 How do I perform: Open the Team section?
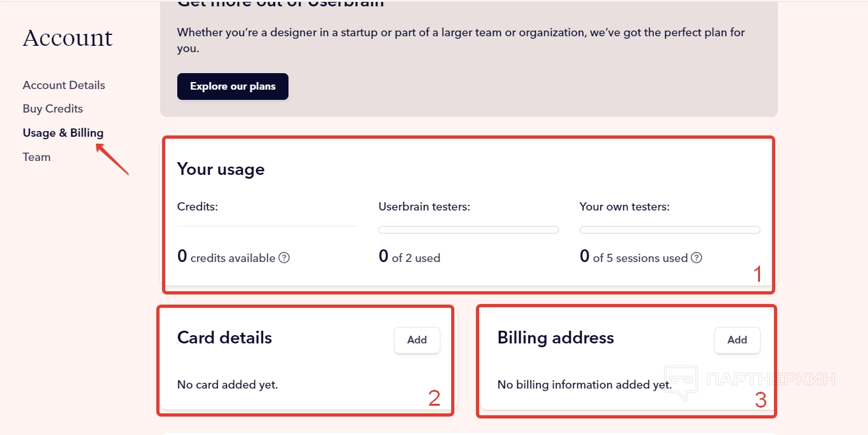point(36,157)
